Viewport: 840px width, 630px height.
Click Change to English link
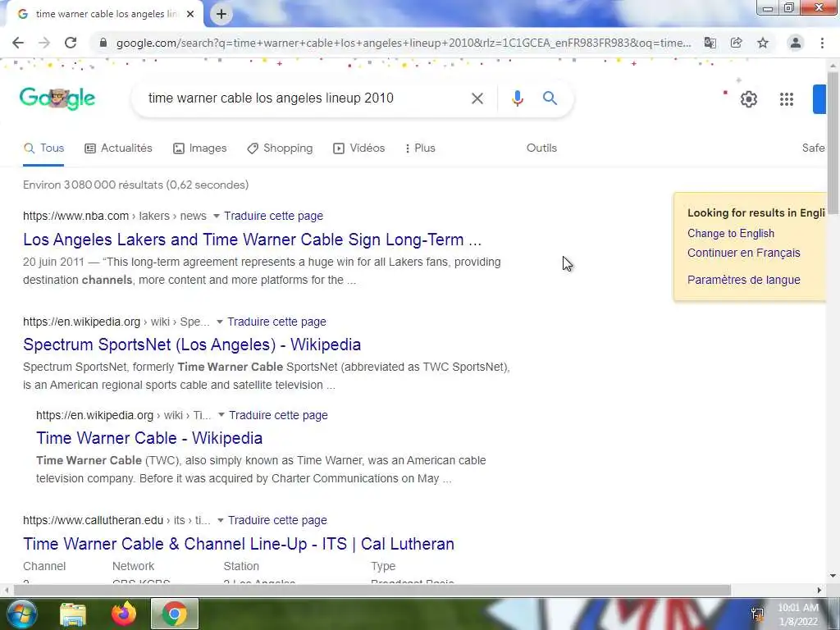[731, 234]
